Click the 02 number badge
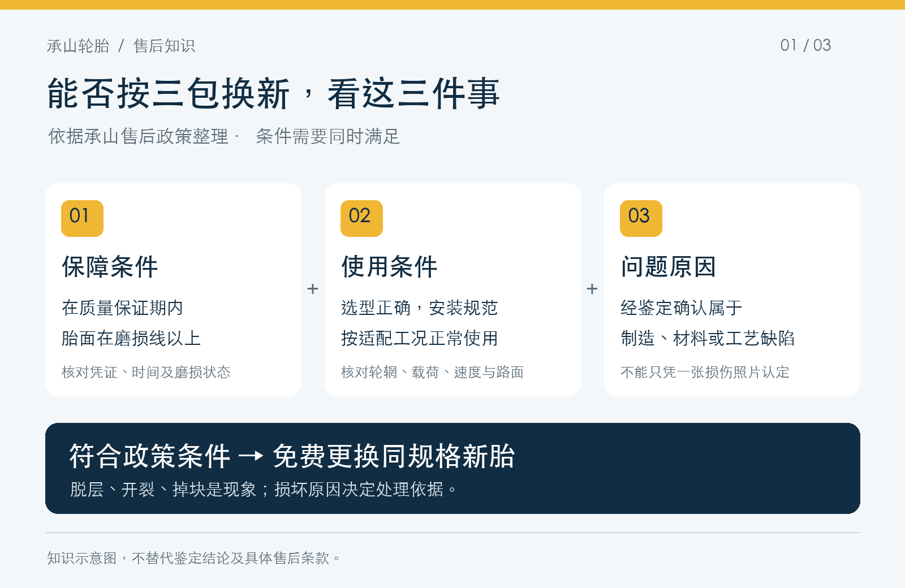905x588 pixels. click(361, 218)
